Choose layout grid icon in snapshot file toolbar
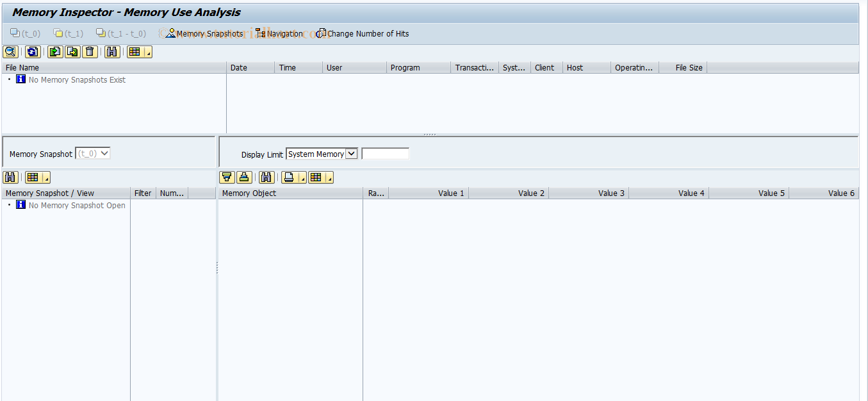This screenshot has height=401, width=868. click(135, 52)
